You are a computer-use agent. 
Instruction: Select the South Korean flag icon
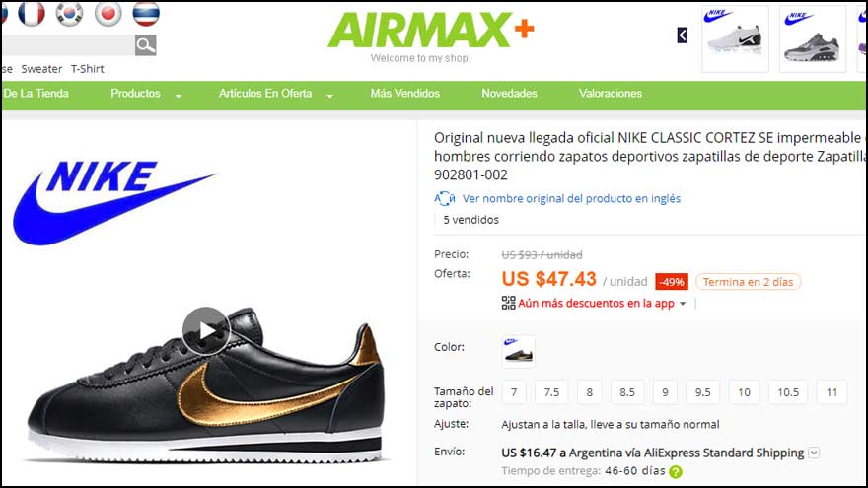pos(70,14)
